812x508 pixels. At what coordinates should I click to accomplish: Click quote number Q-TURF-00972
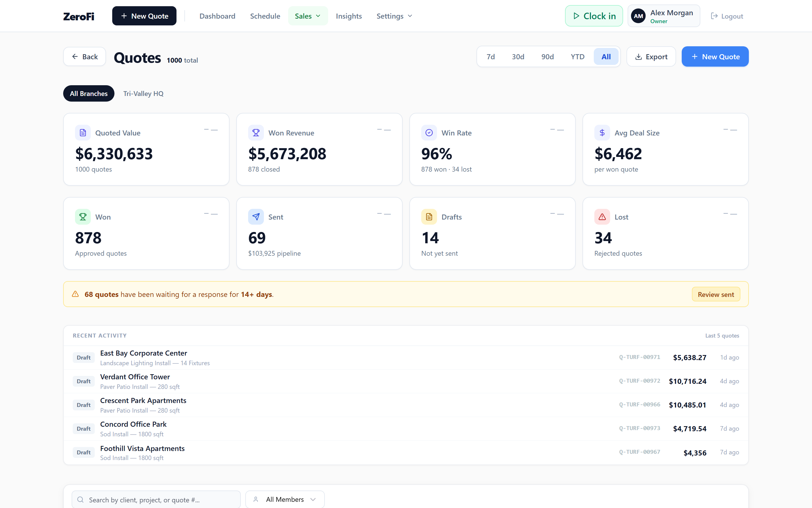click(x=639, y=381)
